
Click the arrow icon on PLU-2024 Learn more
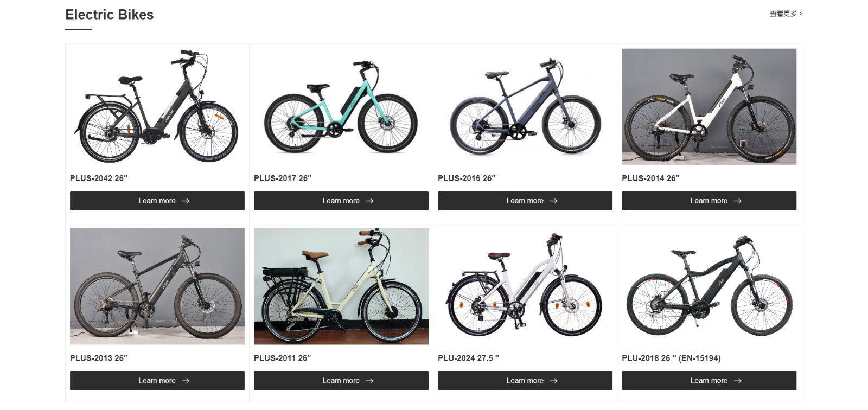coord(553,381)
